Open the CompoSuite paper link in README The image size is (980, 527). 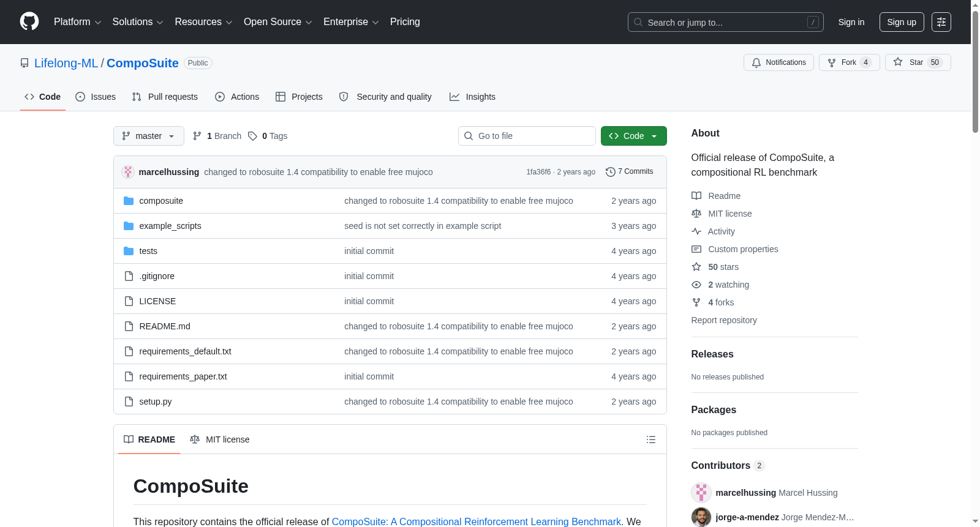click(x=476, y=521)
